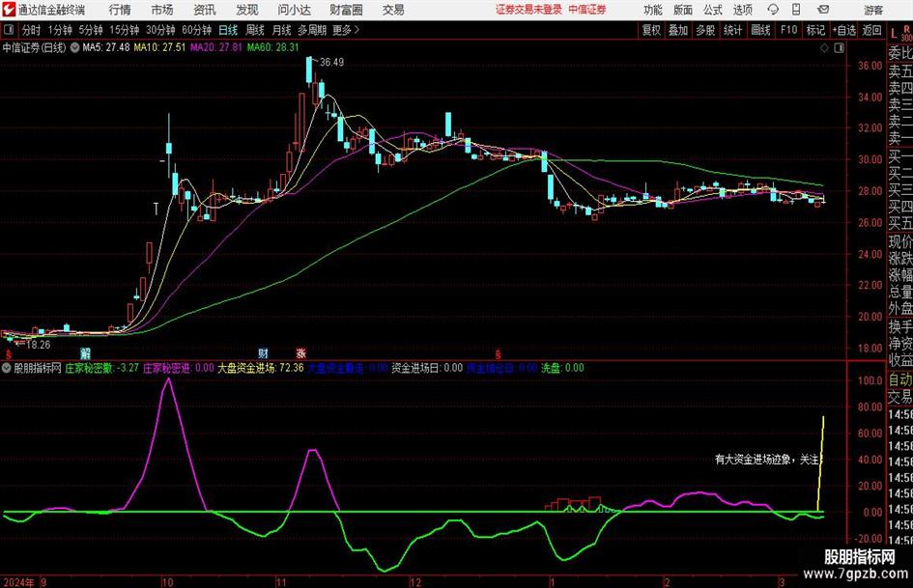Toggle the panel layout icon left of 分时
The height and width of the screenshot is (588, 913).
pos(9,30)
